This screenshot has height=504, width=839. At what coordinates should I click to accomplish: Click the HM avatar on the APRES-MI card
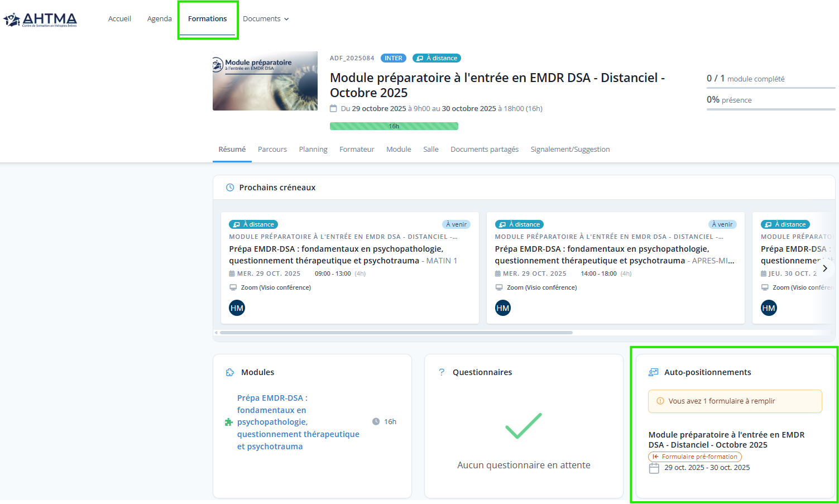503,308
